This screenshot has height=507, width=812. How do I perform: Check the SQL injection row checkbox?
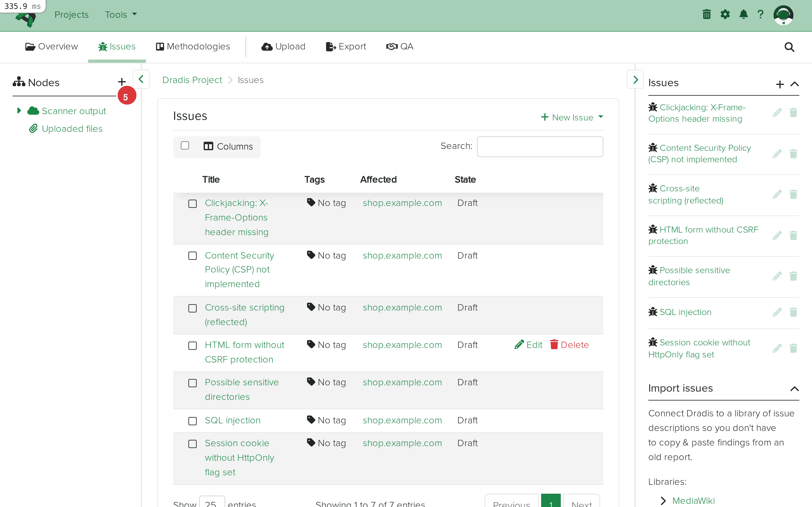[x=193, y=421]
